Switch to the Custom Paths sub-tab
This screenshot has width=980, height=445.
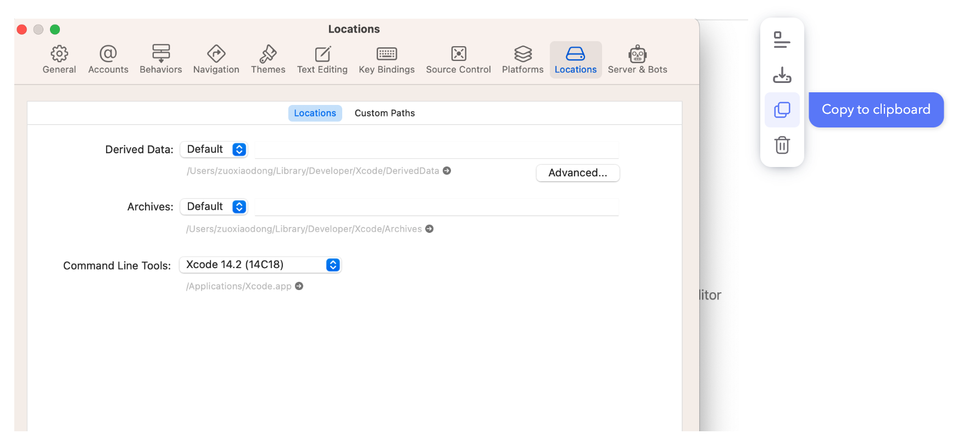pyautogui.click(x=385, y=113)
